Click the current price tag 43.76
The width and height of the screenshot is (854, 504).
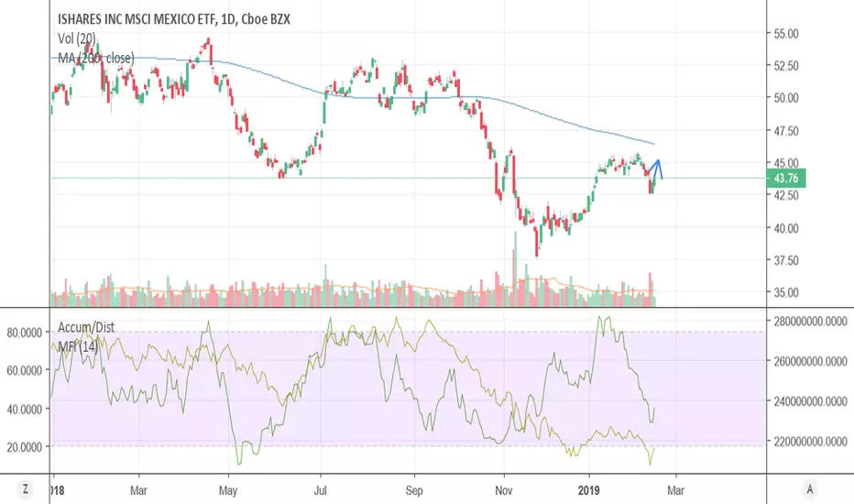point(786,178)
